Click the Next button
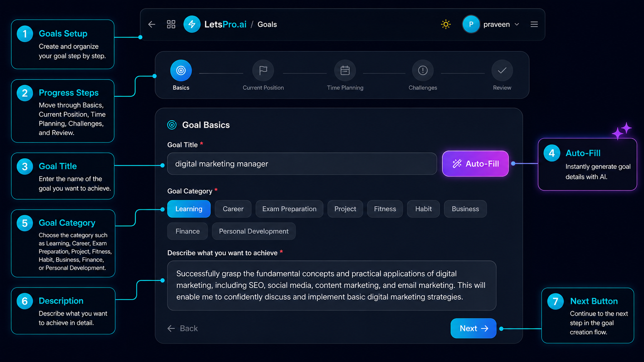 click(473, 328)
